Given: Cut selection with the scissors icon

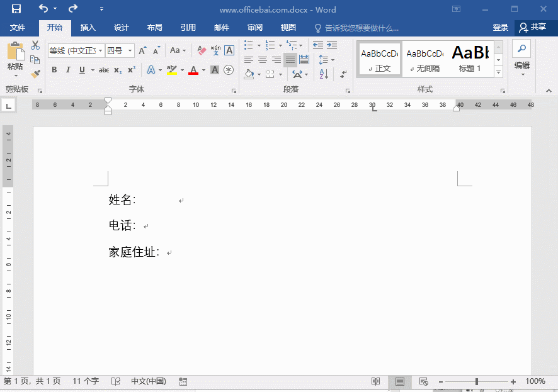Looking at the screenshot, I should coord(35,45).
